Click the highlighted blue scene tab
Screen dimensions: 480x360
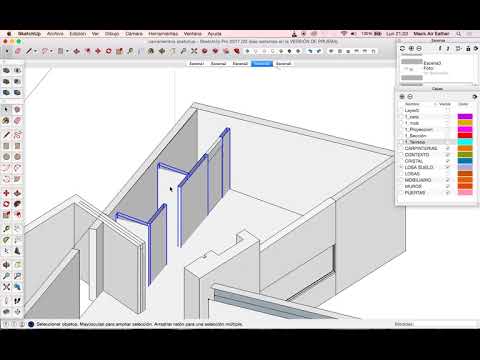click(x=262, y=63)
